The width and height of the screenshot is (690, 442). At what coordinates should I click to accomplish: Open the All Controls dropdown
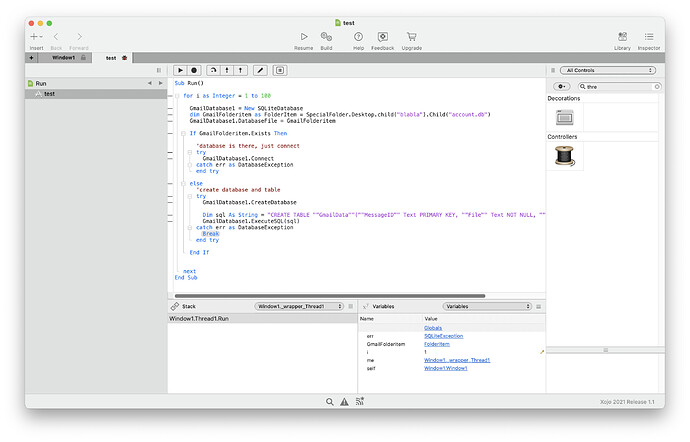tap(608, 70)
